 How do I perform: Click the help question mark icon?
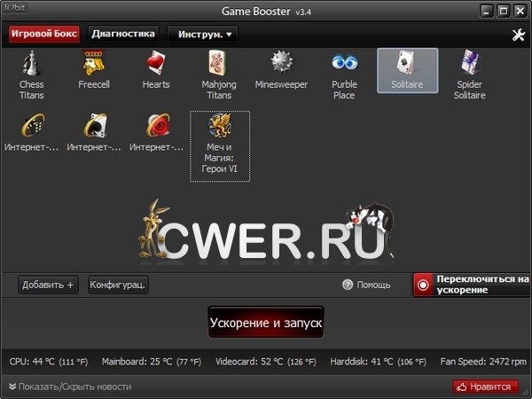click(348, 285)
